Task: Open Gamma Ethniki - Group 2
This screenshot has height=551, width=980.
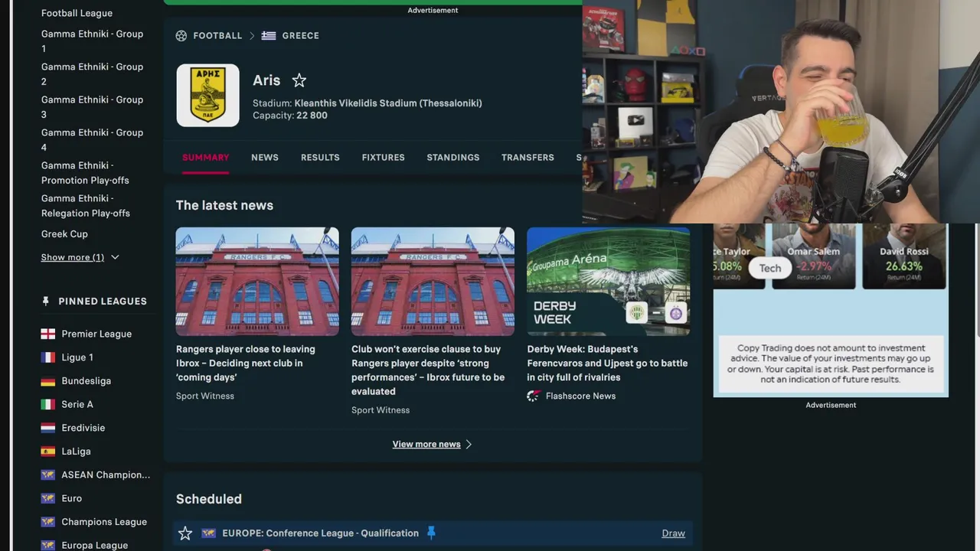Action: click(92, 74)
